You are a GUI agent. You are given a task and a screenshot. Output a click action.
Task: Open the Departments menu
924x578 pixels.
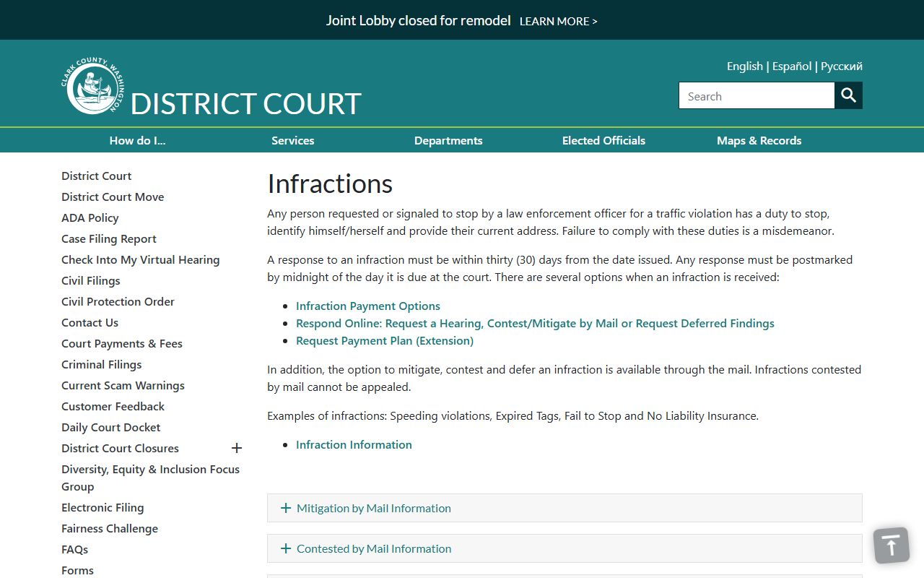[x=448, y=140]
